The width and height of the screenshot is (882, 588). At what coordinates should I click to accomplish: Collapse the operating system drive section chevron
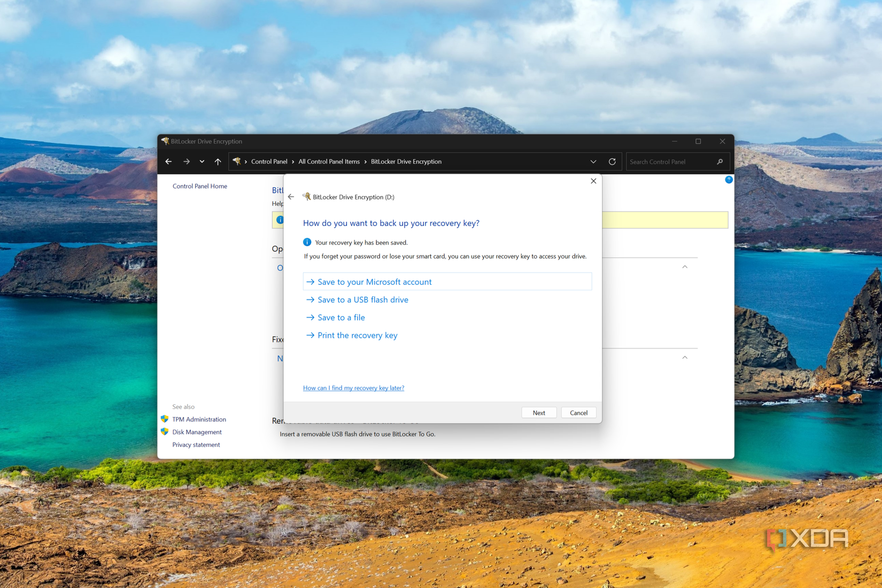[685, 266]
